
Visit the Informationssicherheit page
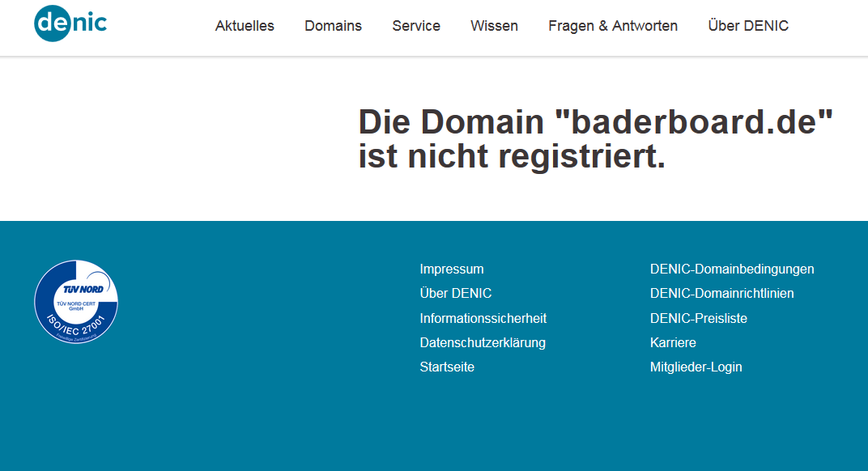483,318
